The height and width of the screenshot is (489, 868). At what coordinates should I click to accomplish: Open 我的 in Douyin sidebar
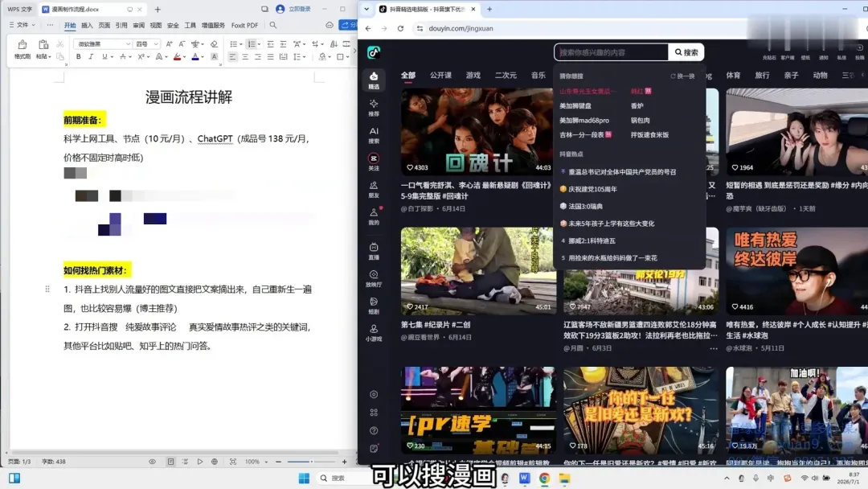pos(374,216)
